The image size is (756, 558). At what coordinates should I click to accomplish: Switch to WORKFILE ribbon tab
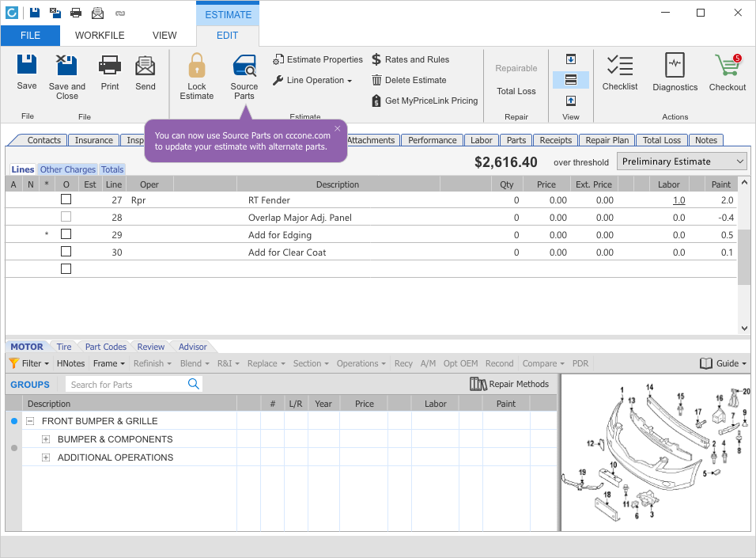pos(100,36)
